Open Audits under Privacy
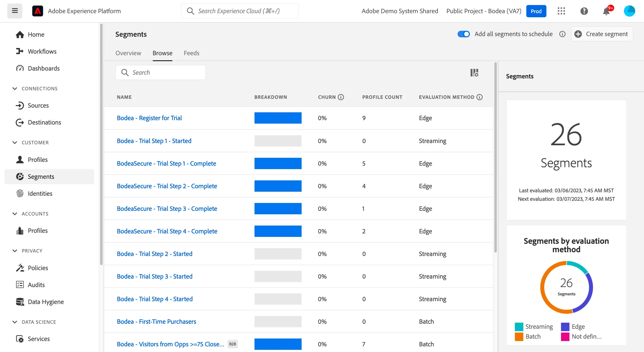 (x=50, y=285)
